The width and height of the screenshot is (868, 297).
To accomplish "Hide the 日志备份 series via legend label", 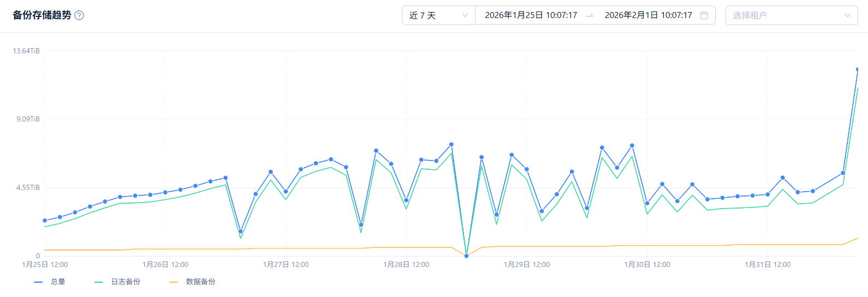I will click(x=126, y=282).
